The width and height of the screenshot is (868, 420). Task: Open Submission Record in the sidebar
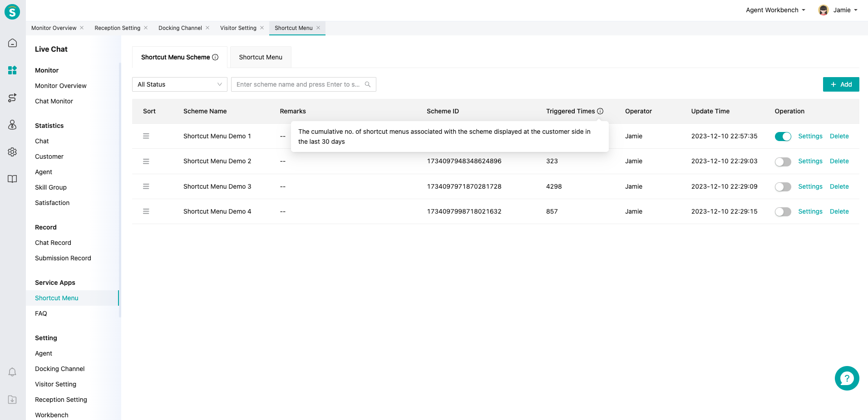[63, 258]
